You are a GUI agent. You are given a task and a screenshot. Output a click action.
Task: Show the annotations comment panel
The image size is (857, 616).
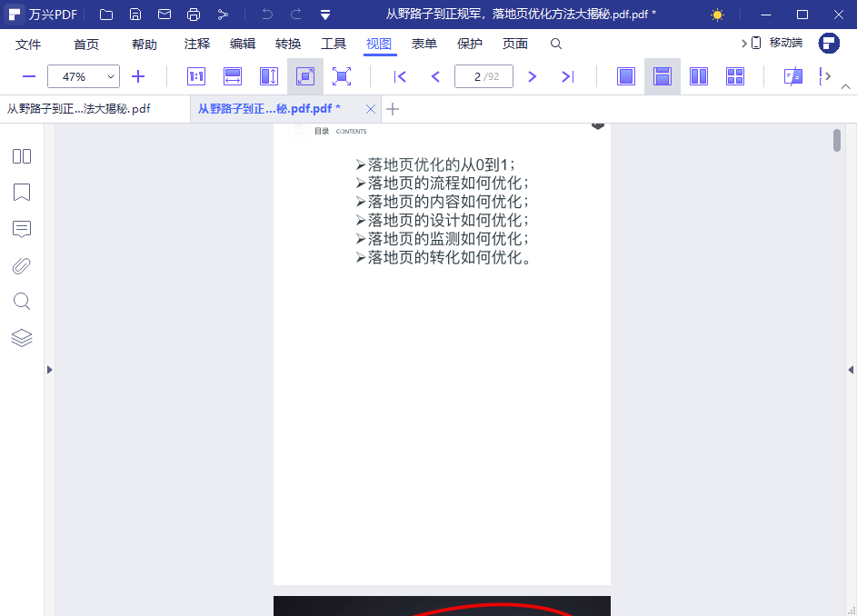22,229
